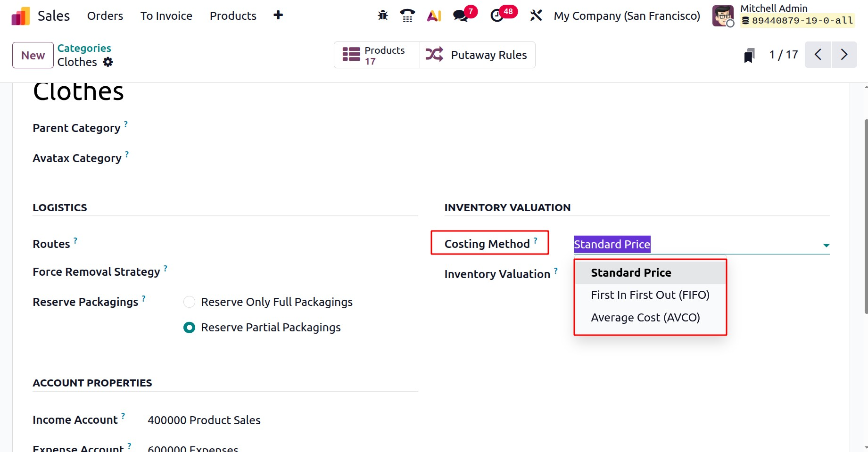Screen dimensions: 868x452
Task: Click the VoIP phone icon
Action: coord(407,16)
